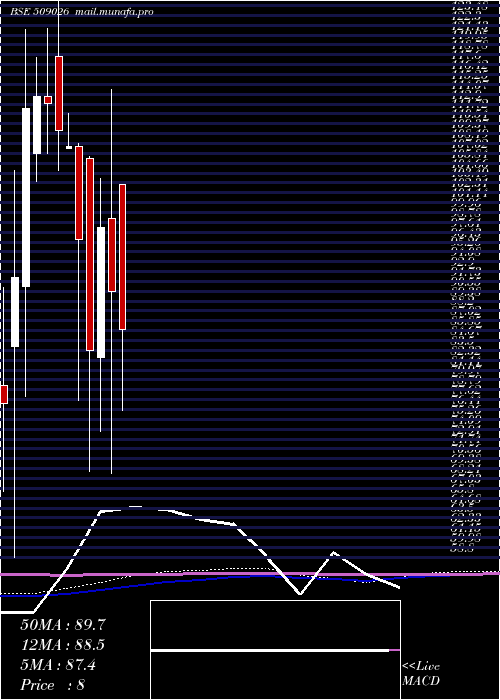Viewport: 500px width, 700px height.
Task: Click the tallest white candlestick body
Action: [26, 197]
